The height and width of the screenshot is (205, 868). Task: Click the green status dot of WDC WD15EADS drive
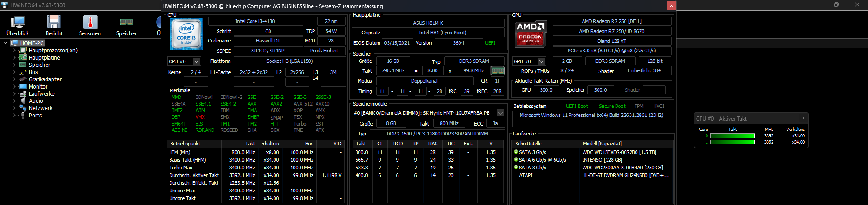pyautogui.click(x=516, y=152)
